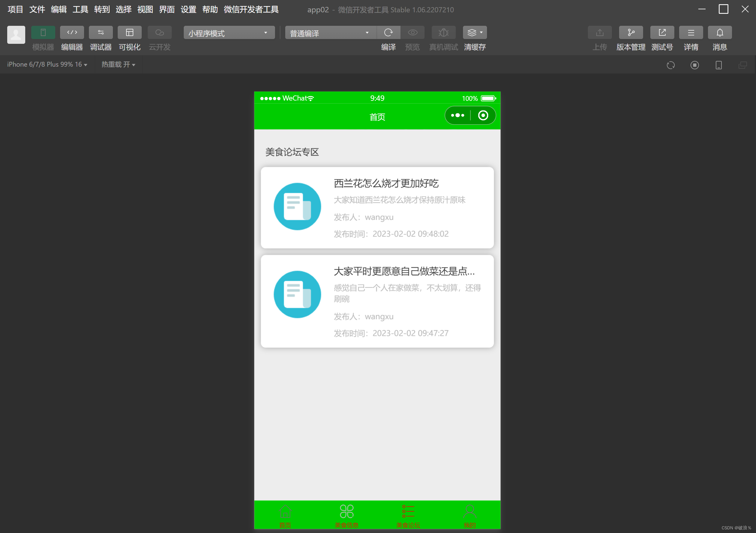Open the 选择 menu
Screen dimensions: 756x533
tap(124, 10)
